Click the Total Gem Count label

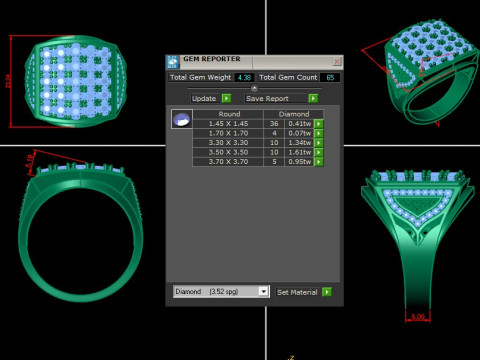pyautogui.click(x=288, y=77)
